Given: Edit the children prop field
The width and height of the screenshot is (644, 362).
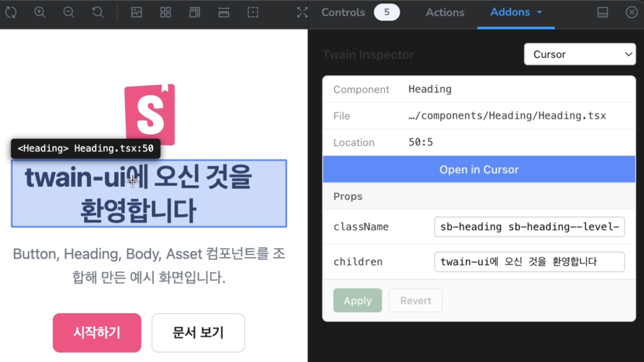Looking at the screenshot, I should point(529,262).
